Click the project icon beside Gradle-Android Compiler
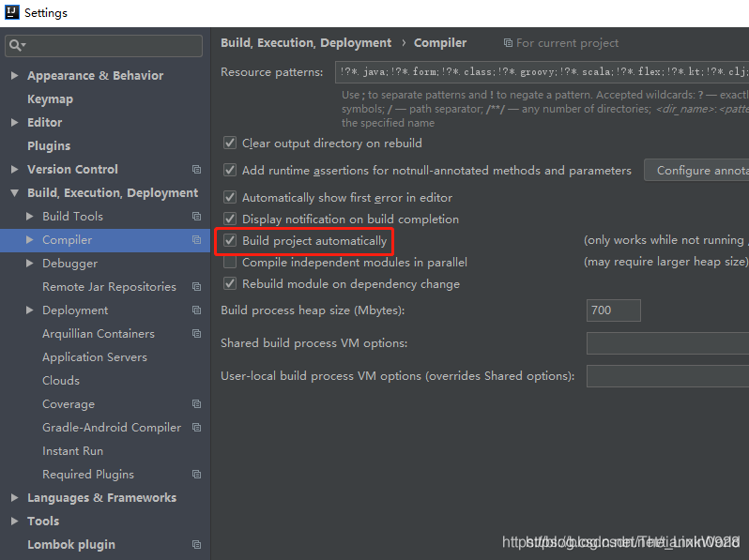This screenshot has width=749, height=560. pyautogui.click(x=196, y=428)
